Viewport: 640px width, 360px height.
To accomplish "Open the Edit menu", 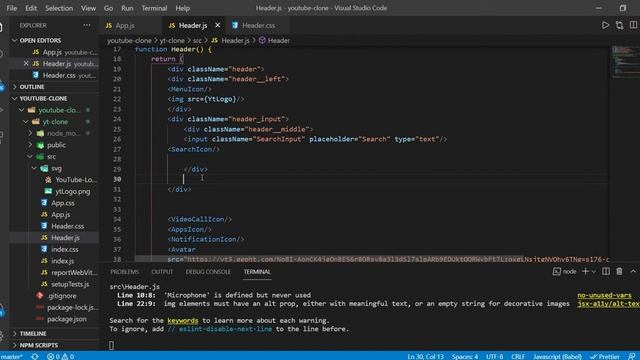I will [31, 8].
